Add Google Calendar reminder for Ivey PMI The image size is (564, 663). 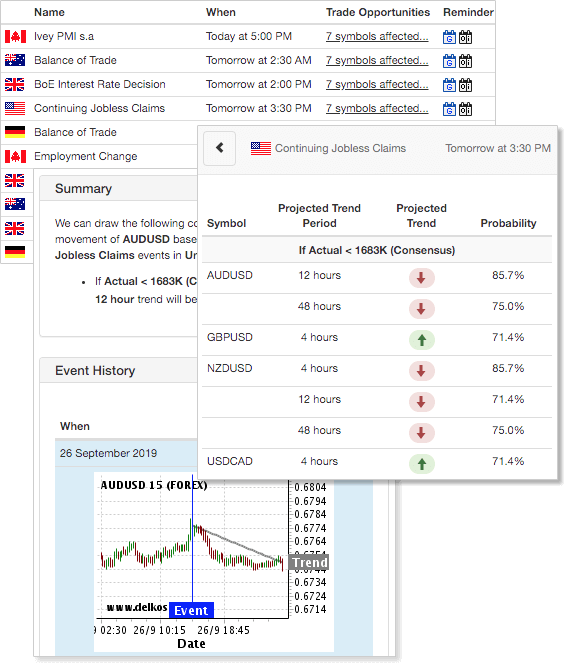[449, 37]
